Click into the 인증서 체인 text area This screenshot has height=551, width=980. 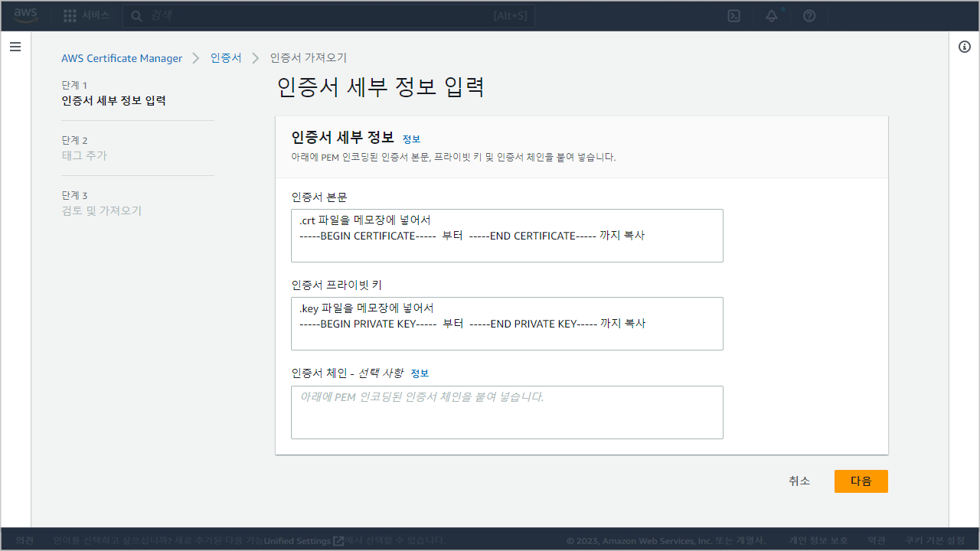[x=507, y=412]
